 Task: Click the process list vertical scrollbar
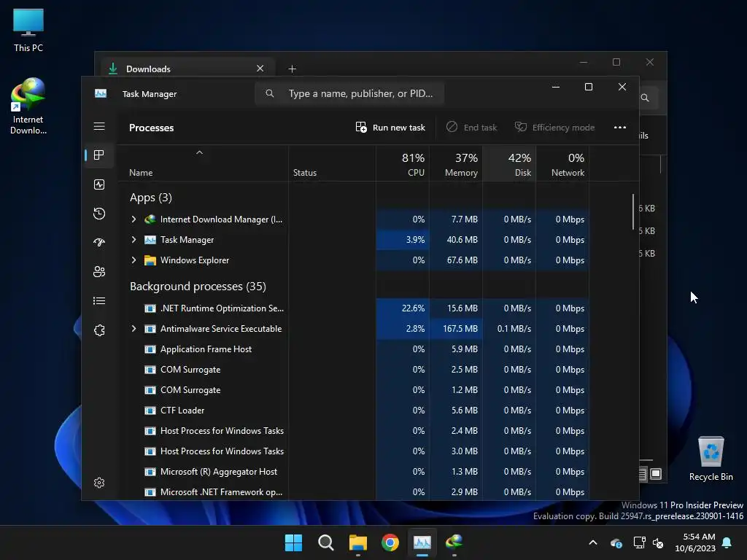coord(633,211)
